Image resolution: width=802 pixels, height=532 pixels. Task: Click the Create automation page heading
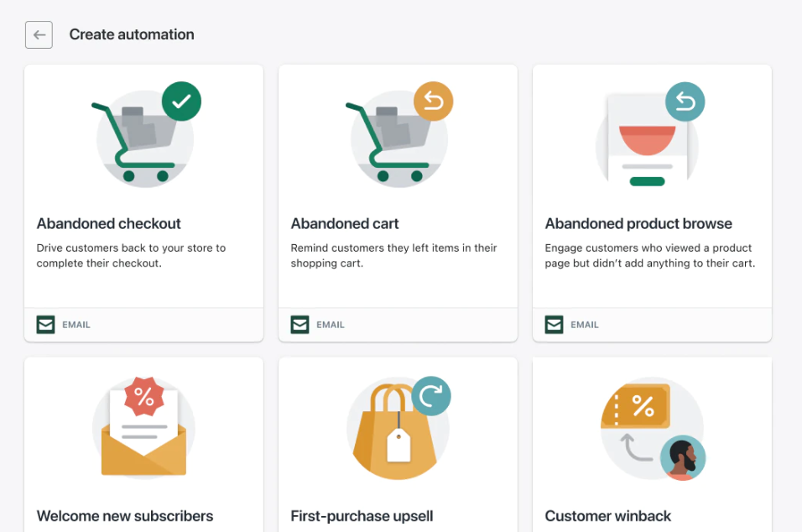132,34
